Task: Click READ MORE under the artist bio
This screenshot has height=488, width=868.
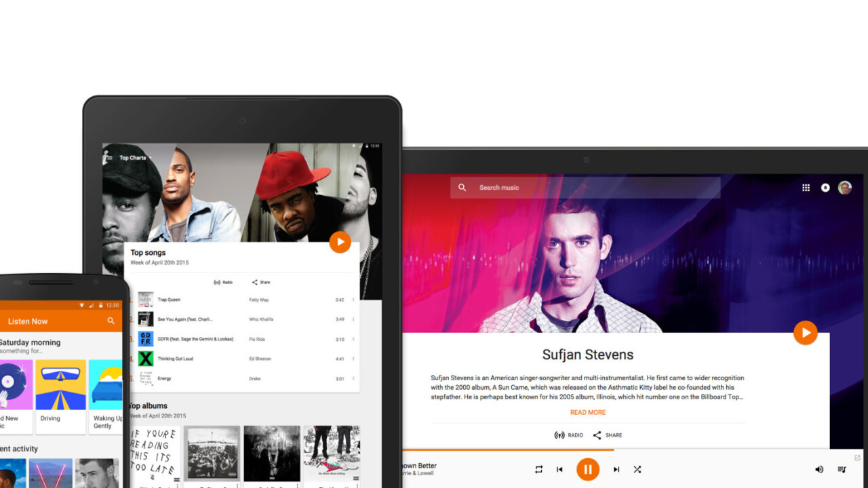Action: [x=588, y=412]
